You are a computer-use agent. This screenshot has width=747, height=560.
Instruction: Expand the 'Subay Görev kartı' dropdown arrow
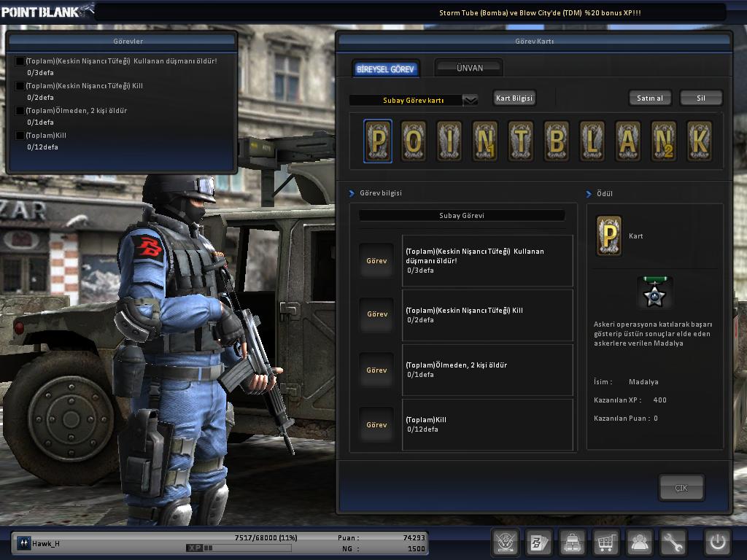470,100
